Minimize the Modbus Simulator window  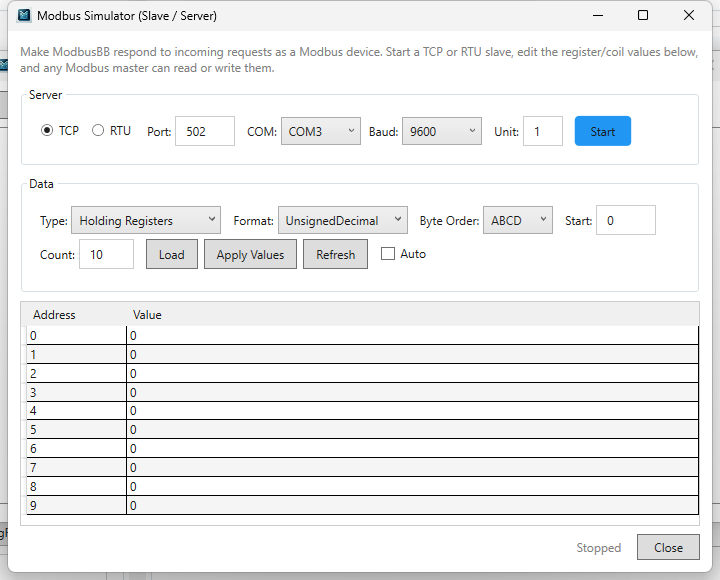pyautogui.click(x=598, y=16)
